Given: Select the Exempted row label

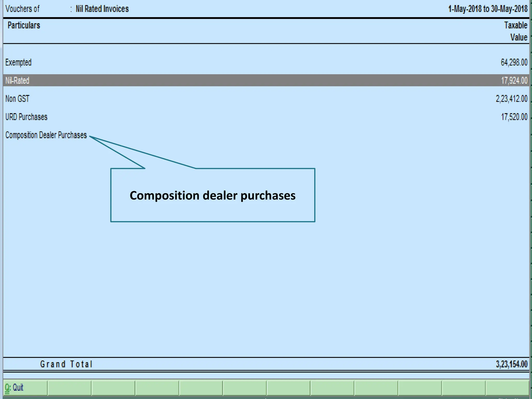Looking at the screenshot, I should coord(18,63).
